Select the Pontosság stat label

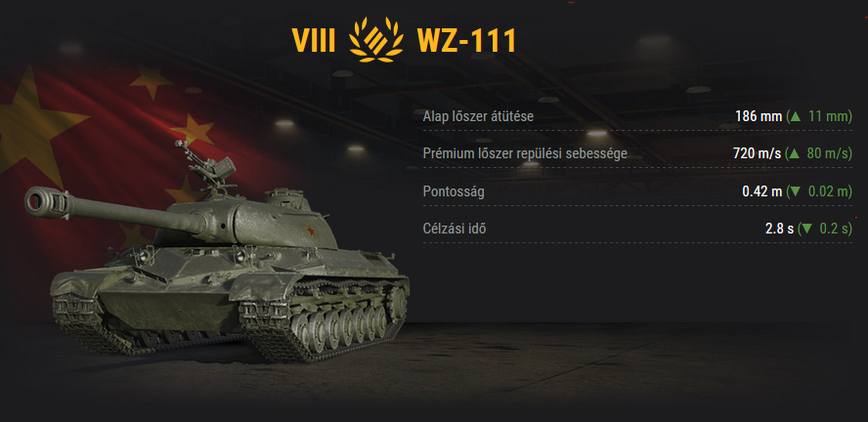454,191
